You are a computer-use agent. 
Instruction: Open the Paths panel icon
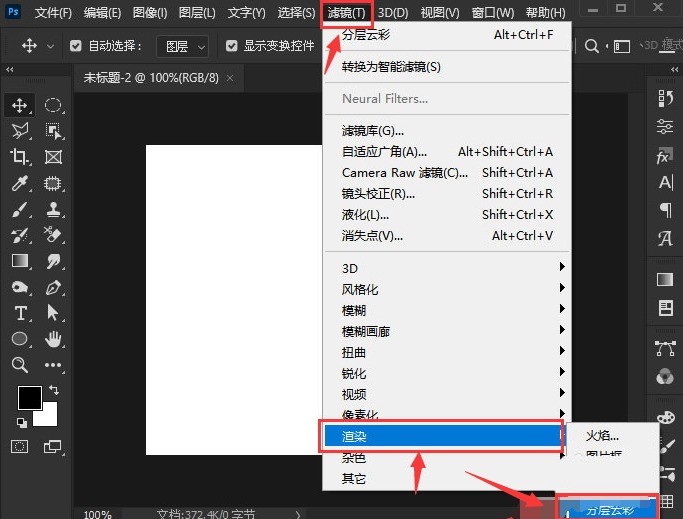coord(665,349)
